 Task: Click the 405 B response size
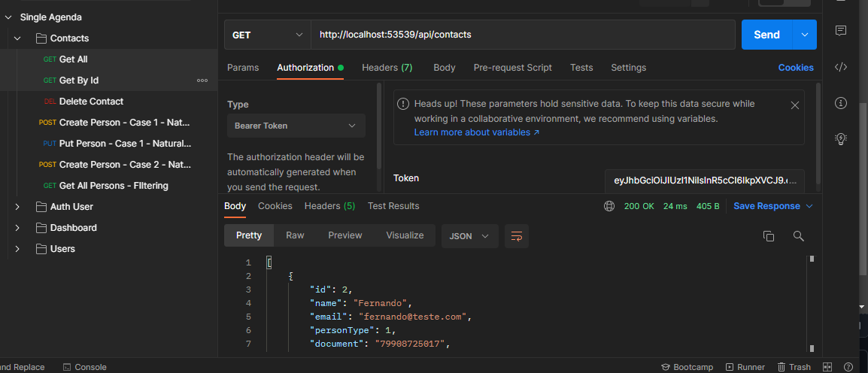[708, 206]
